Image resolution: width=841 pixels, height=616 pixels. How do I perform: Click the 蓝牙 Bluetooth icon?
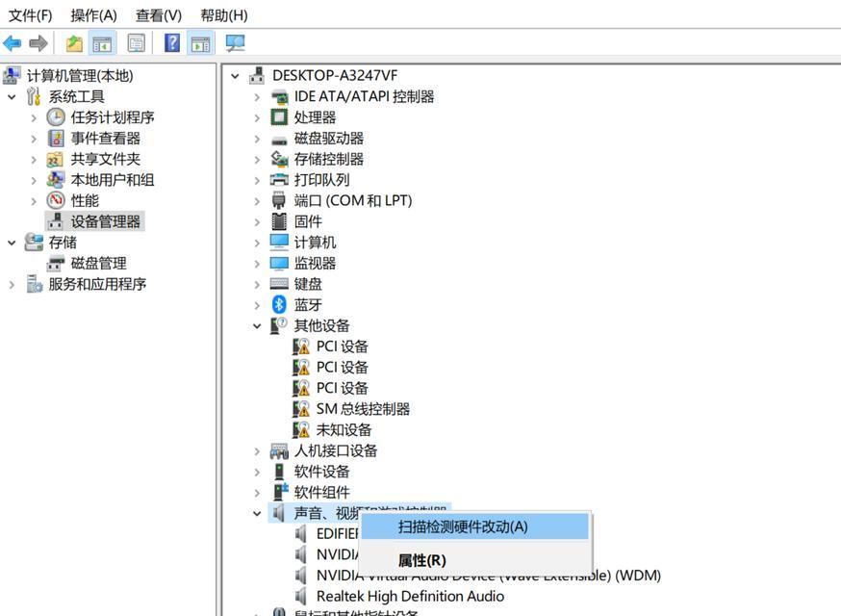point(279,305)
